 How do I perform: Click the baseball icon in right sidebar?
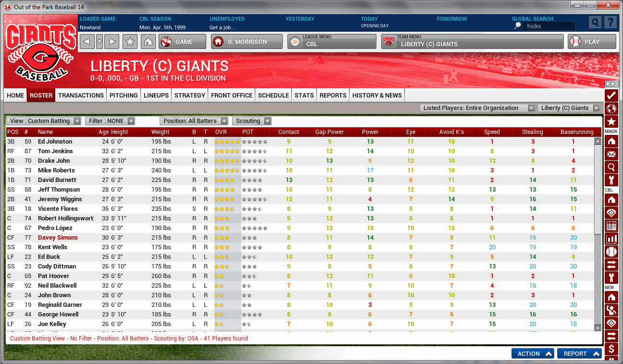[x=611, y=252]
